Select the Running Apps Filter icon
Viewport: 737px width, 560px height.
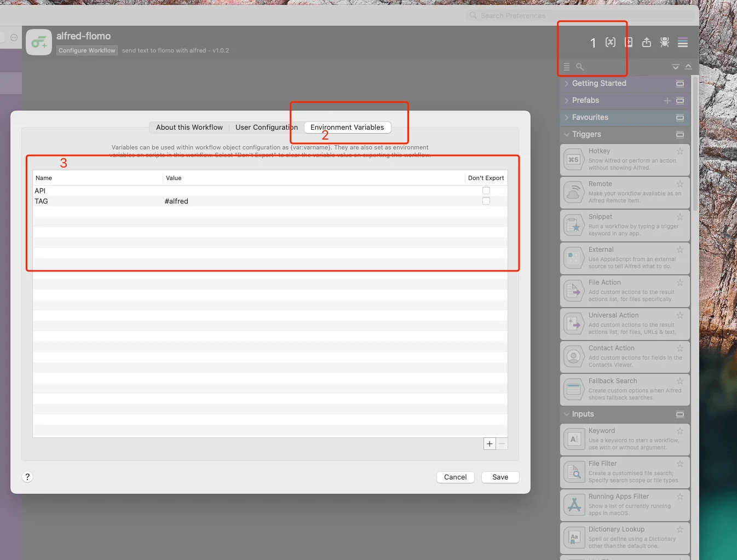573,505
